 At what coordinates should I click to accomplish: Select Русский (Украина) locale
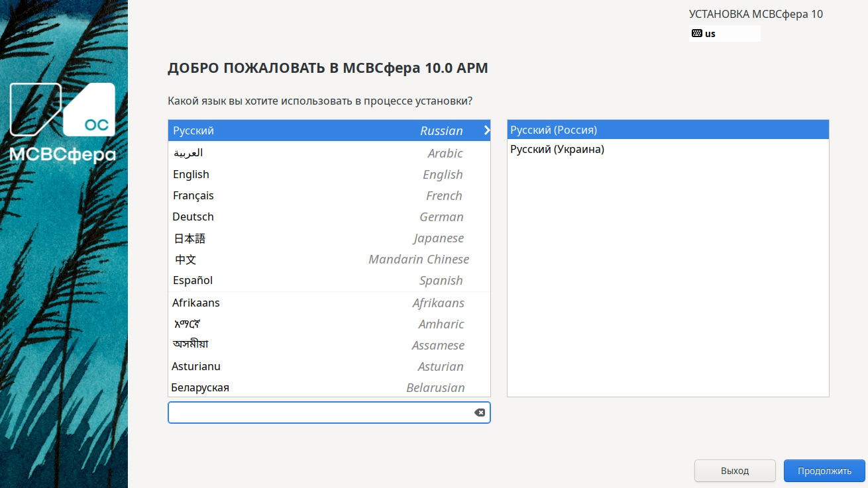[667, 150]
